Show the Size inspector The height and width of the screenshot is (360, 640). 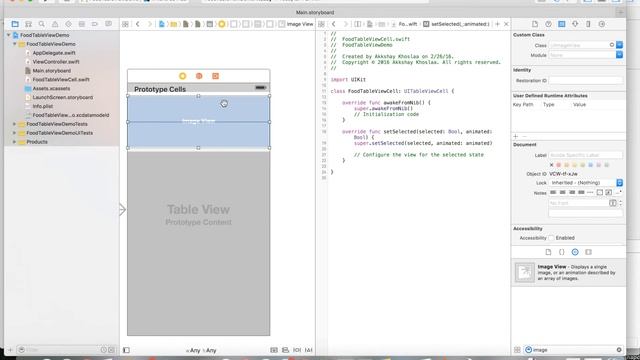pos(588,24)
